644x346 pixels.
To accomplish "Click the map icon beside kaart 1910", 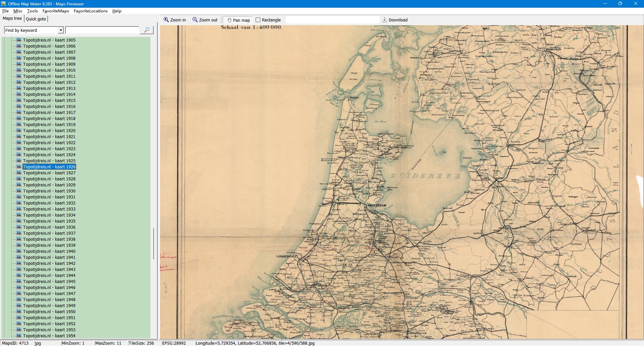I will click(19, 70).
